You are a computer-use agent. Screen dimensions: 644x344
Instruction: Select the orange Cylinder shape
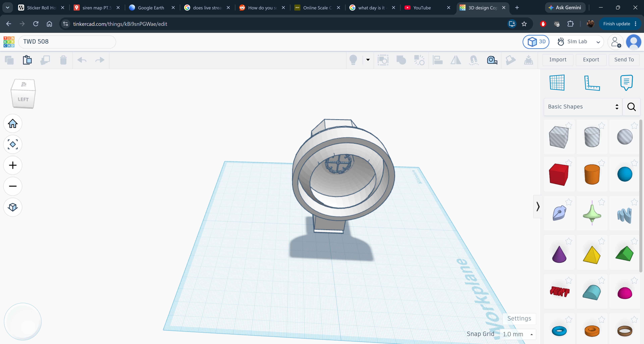point(592,174)
